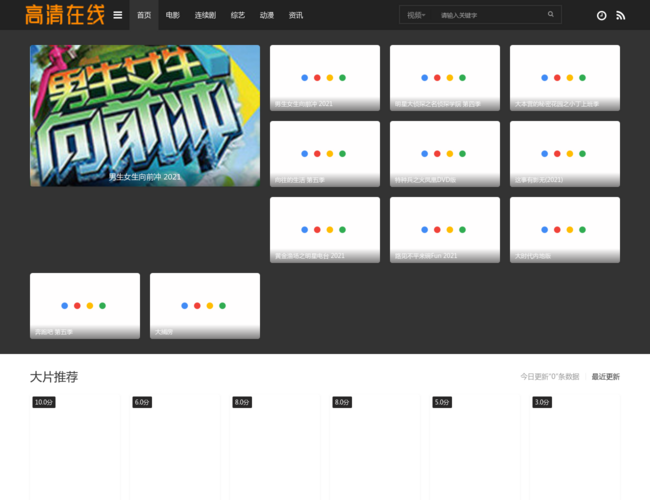Select the 综艺 navigation item

pos(238,15)
